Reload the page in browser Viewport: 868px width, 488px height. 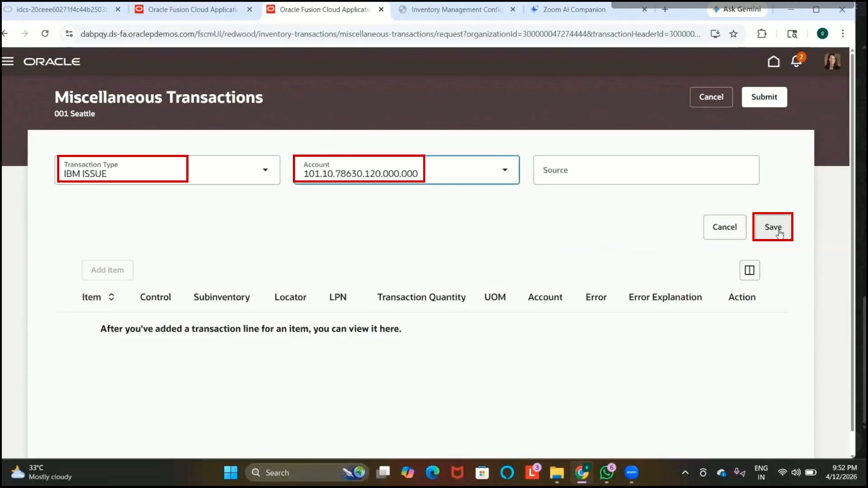(x=45, y=33)
